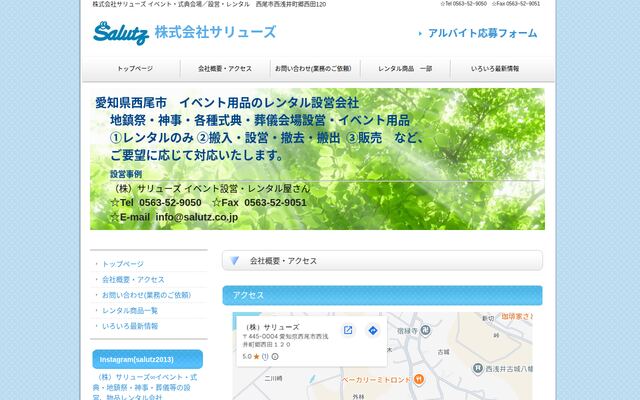
Task: Go to the sidebar レンタル商品一覧 link
Action: pos(130,311)
